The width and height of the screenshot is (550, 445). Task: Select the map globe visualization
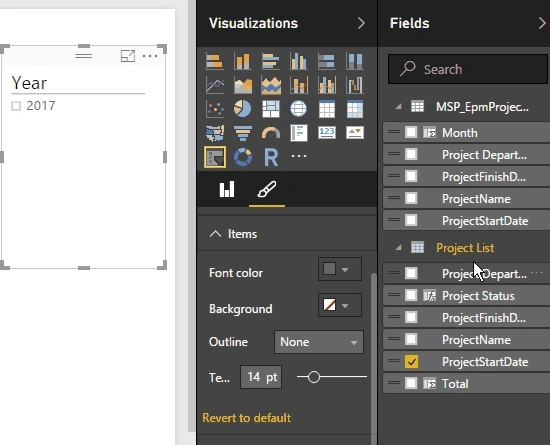299,109
